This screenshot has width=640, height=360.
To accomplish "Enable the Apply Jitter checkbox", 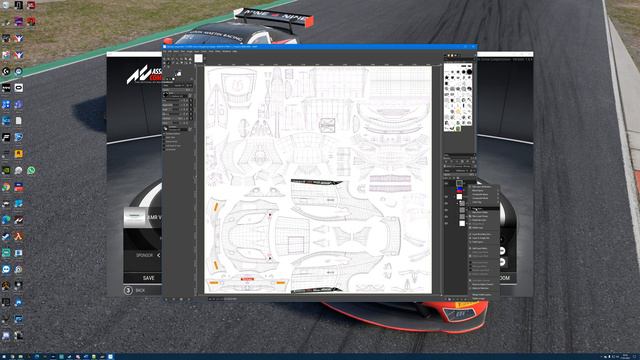I will [x=164, y=138].
